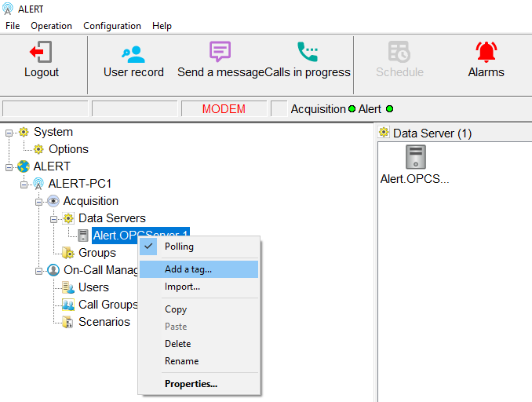Viewport: 532px width, 402px height.
Task: Select the Alert.OPCS server icon in right pane
Action: [x=415, y=157]
